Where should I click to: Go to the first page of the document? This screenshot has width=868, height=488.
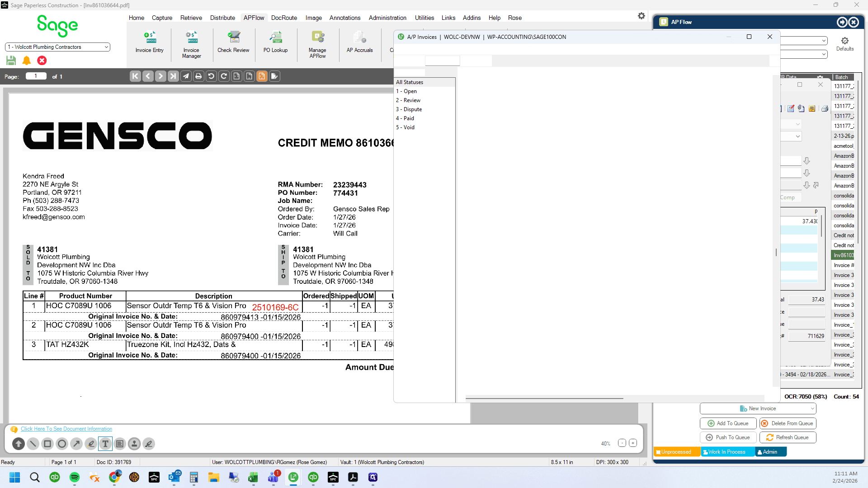(135, 76)
